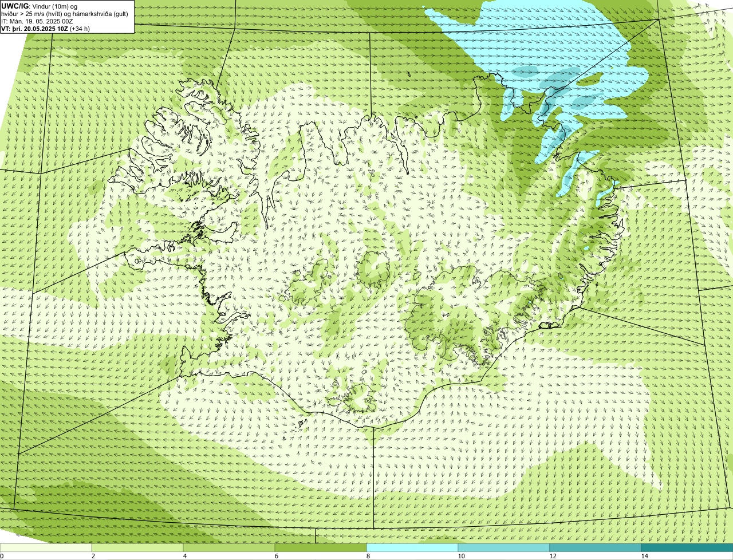Click the '0' tick label on color scale
Viewport: 733px width, 560px height.
pos(2,556)
